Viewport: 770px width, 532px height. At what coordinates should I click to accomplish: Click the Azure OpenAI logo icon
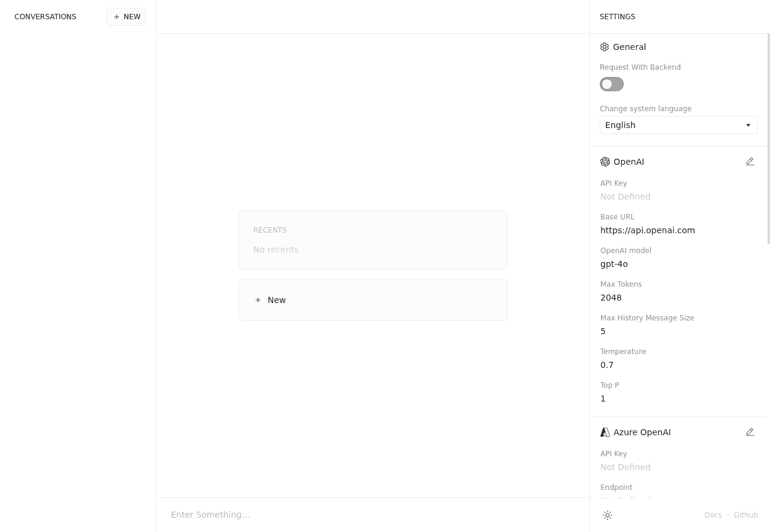coord(605,432)
